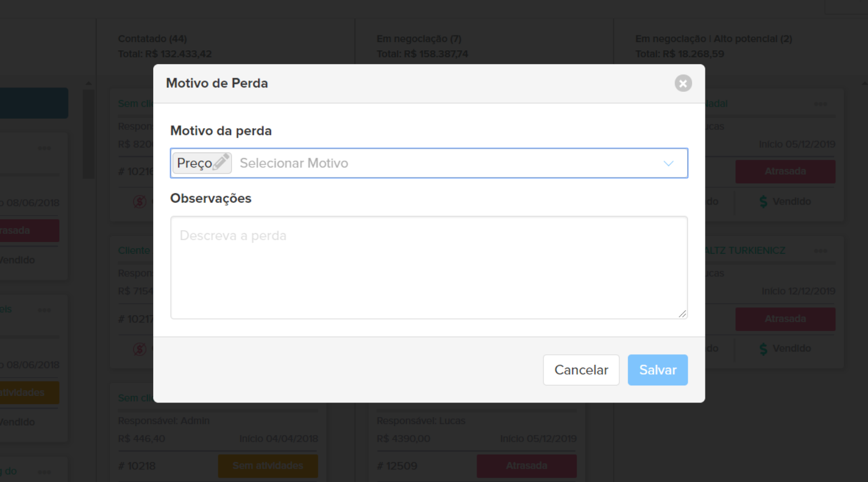Open three-dots menu on ALTZ TURKIENICZ card
This screenshot has width=868, height=482.
point(820,251)
